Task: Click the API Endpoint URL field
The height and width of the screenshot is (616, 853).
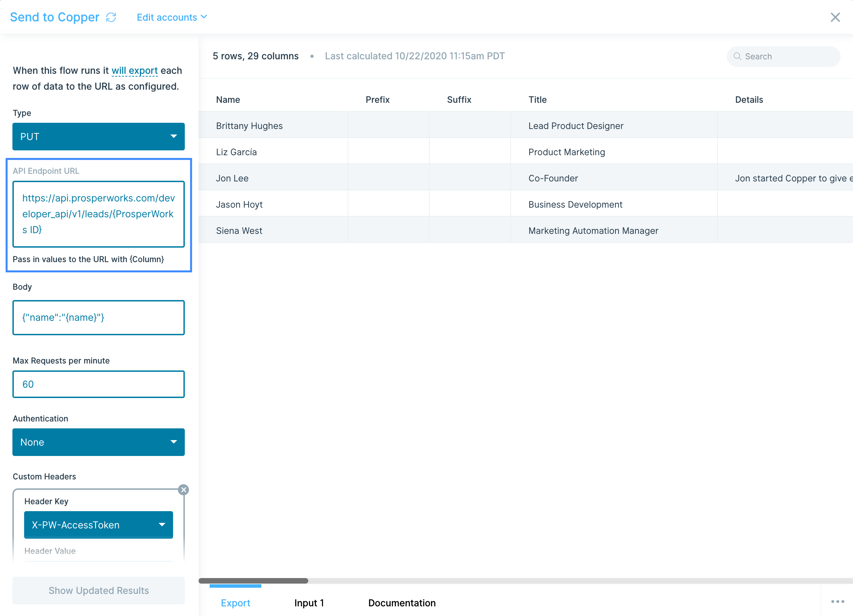Action: [99, 214]
